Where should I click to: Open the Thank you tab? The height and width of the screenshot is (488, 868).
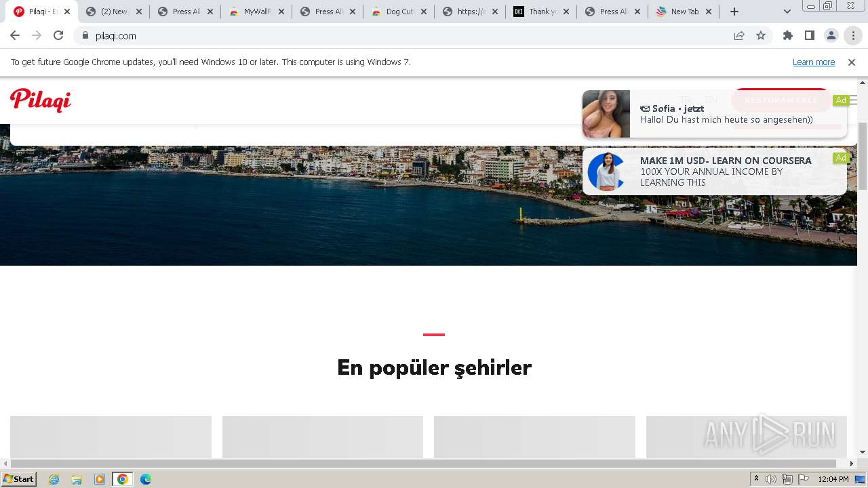click(x=541, y=12)
